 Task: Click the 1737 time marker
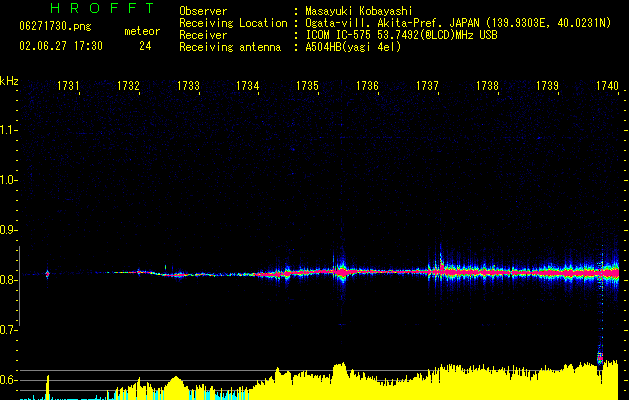427,85
